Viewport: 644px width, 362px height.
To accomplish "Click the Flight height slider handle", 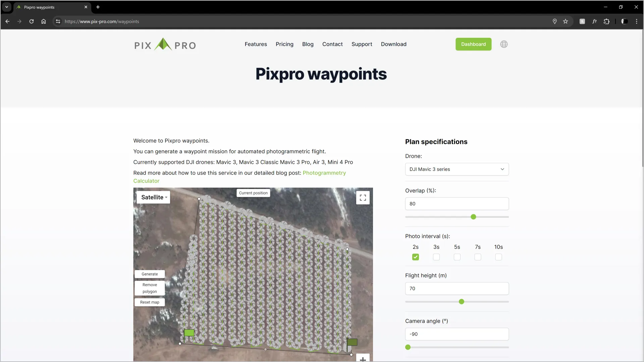I will point(462,302).
